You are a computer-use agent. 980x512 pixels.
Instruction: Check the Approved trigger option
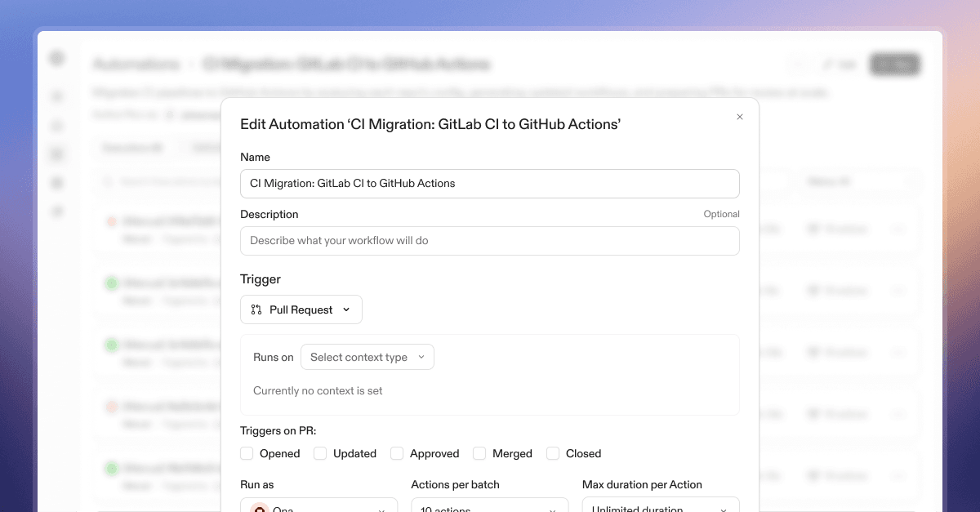click(x=397, y=453)
